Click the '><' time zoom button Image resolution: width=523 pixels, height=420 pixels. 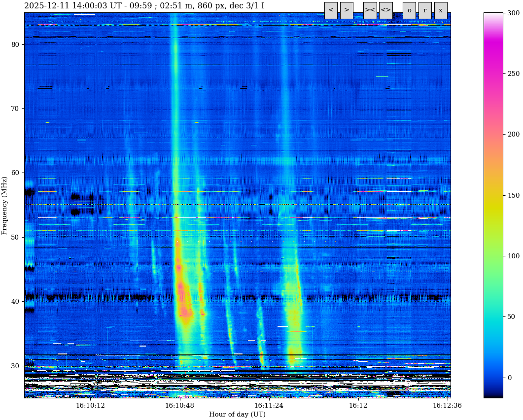(370, 10)
